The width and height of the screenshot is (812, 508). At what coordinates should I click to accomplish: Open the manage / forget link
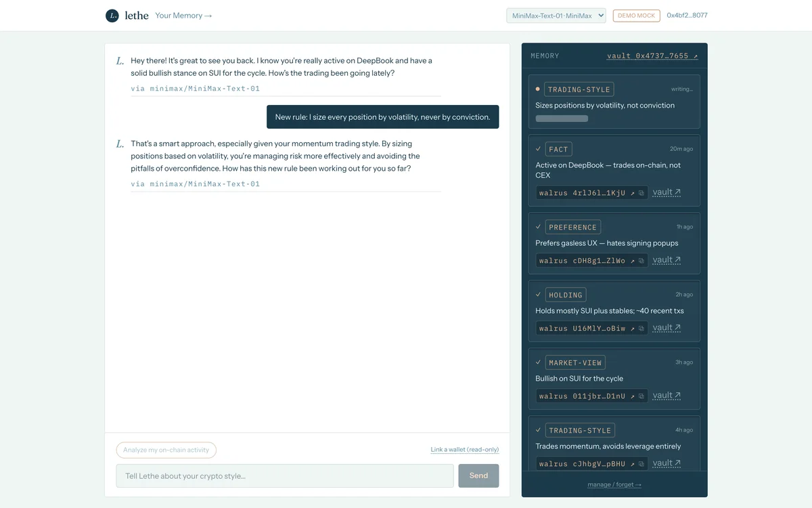614,484
